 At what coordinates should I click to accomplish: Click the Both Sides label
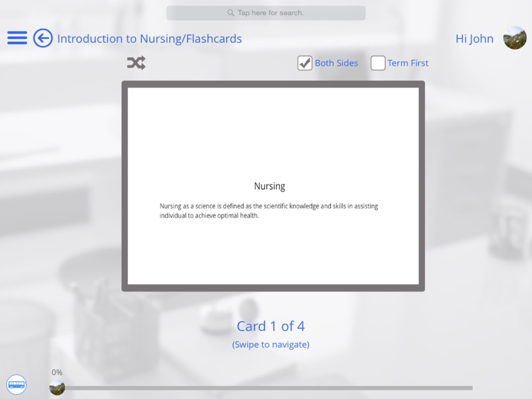tap(336, 63)
